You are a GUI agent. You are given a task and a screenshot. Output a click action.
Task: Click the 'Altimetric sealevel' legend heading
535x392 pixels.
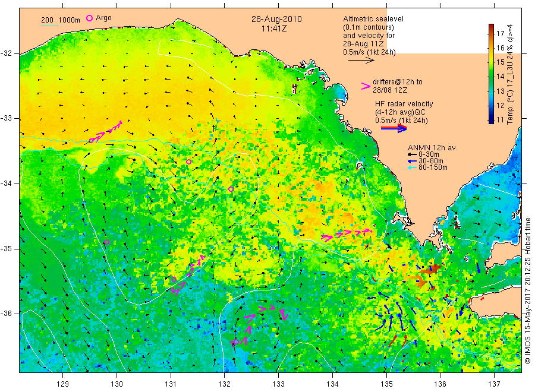click(x=373, y=19)
